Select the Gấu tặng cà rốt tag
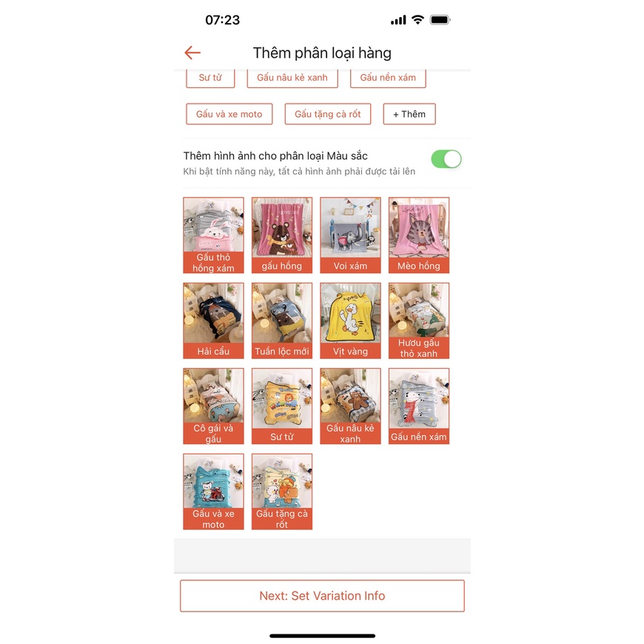This screenshot has width=644, height=644. [328, 114]
